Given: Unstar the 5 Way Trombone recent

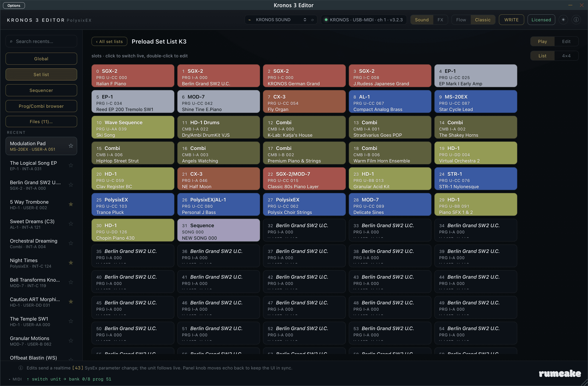Looking at the screenshot, I should (x=71, y=204).
